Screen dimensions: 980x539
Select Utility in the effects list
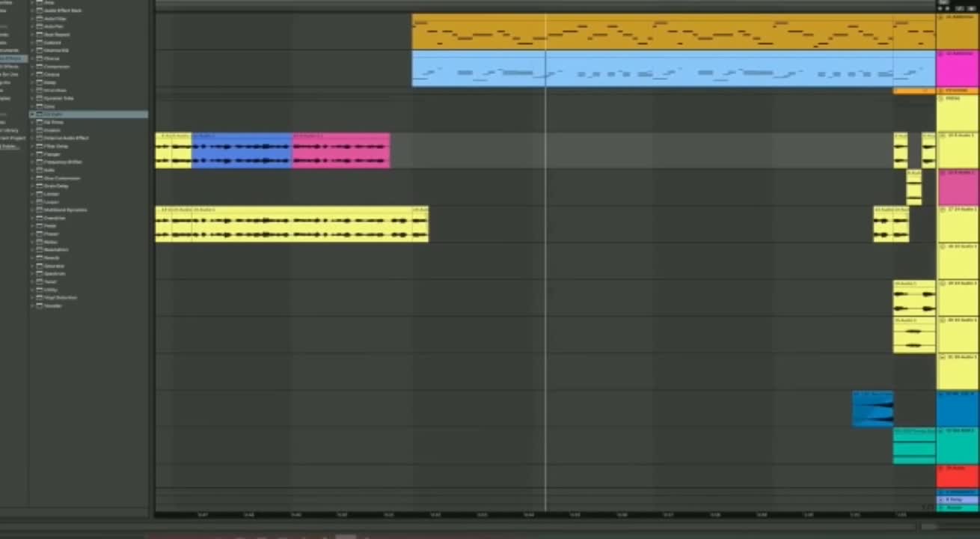pos(50,290)
